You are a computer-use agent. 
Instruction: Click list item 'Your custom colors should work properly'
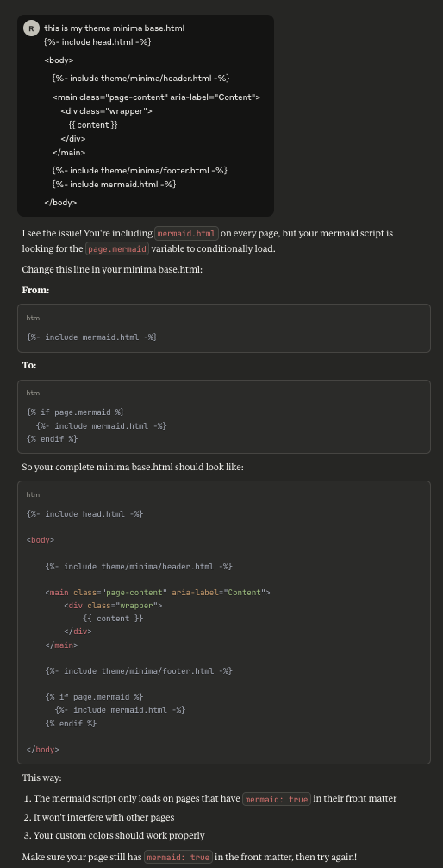pyautogui.click(x=119, y=836)
